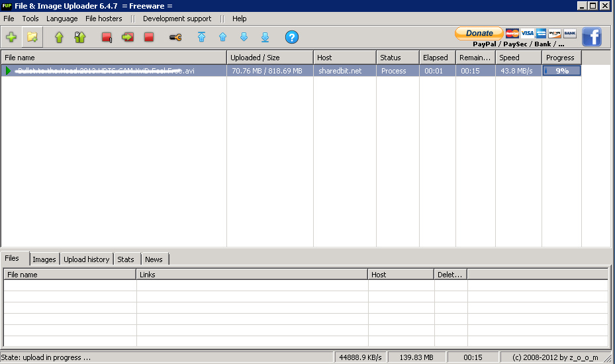Open the Tools menu

(30, 19)
